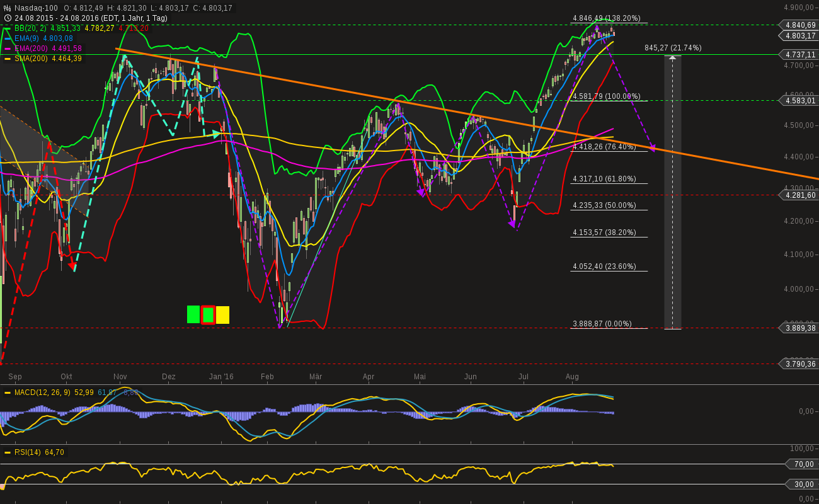The image size is (819, 504).
Task: Click the 4.000,00 price scale label
Action: coord(800,289)
